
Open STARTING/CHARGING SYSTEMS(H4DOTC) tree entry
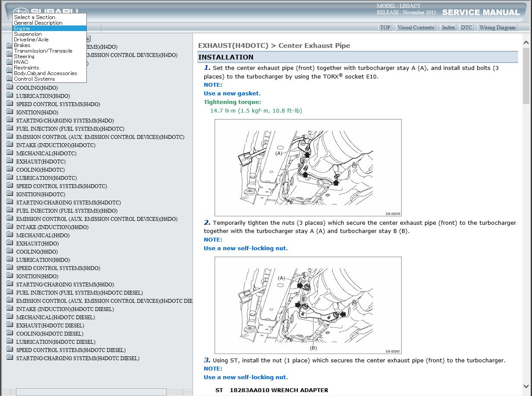coord(69,202)
